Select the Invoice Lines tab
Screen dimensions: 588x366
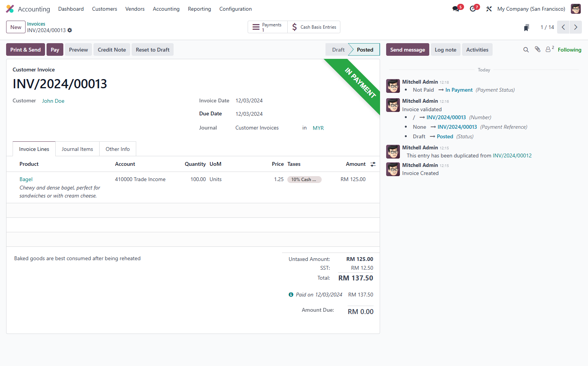pos(34,149)
